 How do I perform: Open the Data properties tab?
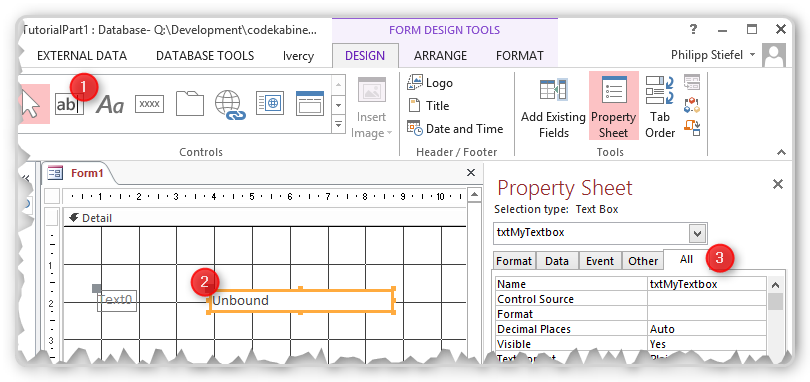pos(557,261)
